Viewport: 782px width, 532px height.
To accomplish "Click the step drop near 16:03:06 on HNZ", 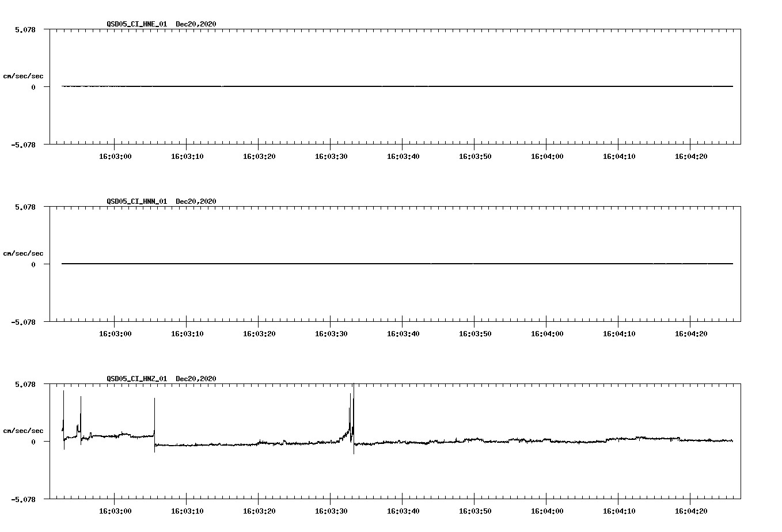I will tap(154, 443).
